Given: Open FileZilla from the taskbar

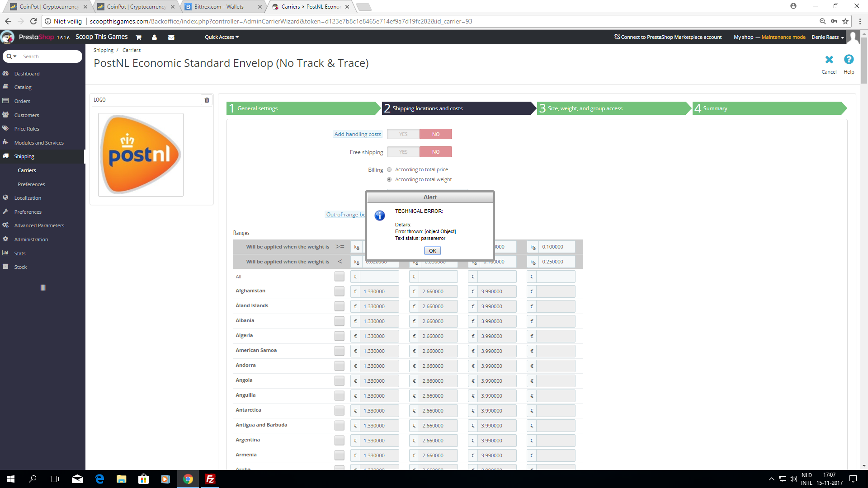Looking at the screenshot, I should pos(210,479).
